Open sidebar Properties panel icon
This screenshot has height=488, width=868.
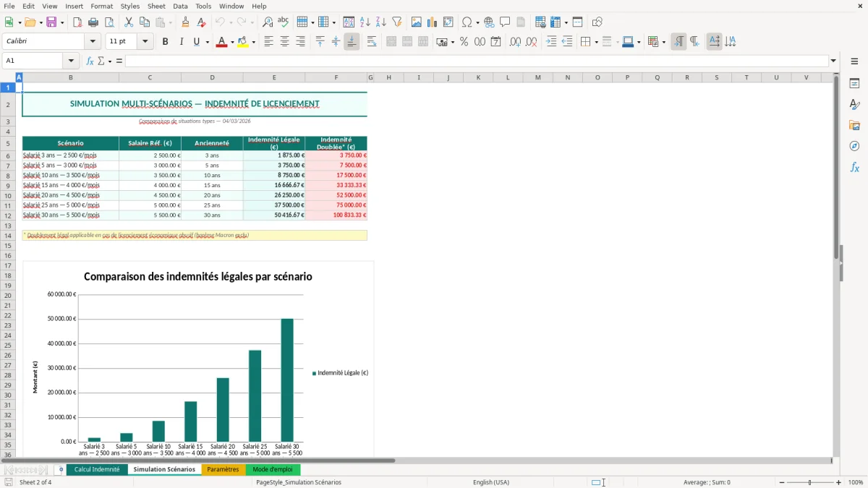(x=854, y=83)
